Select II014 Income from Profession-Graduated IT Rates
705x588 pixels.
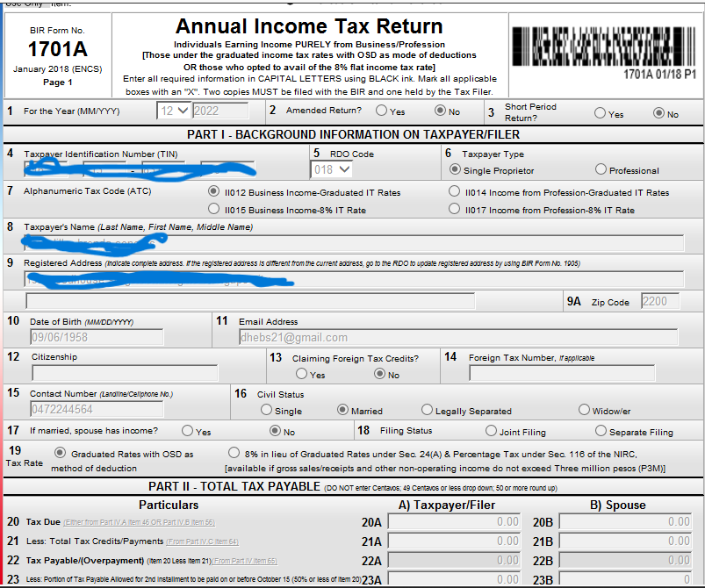click(x=454, y=191)
